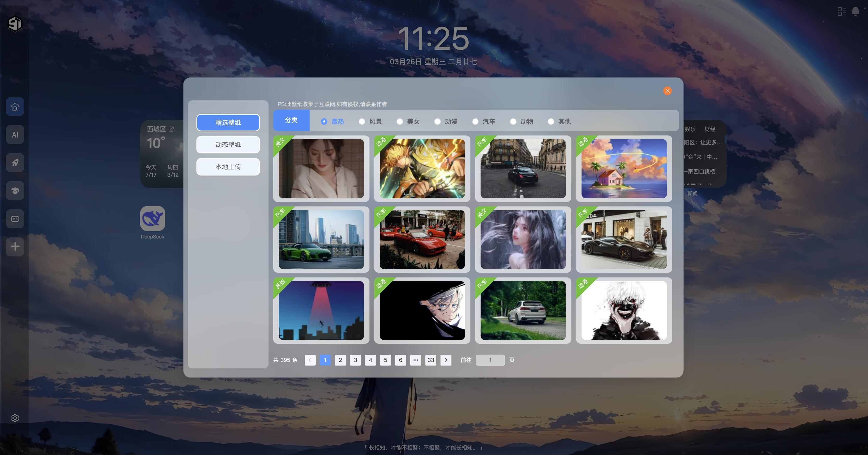Select the 动漫 category radio button

pyautogui.click(x=437, y=122)
